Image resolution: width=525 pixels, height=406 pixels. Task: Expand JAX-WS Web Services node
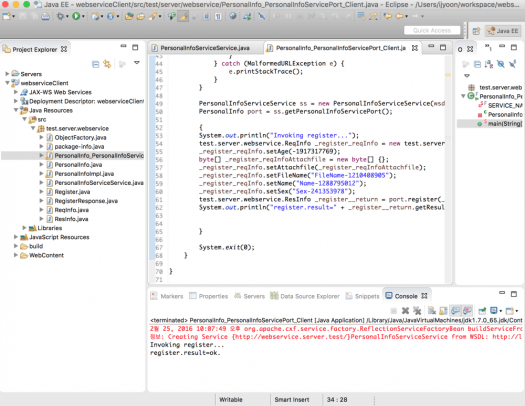click(15, 92)
